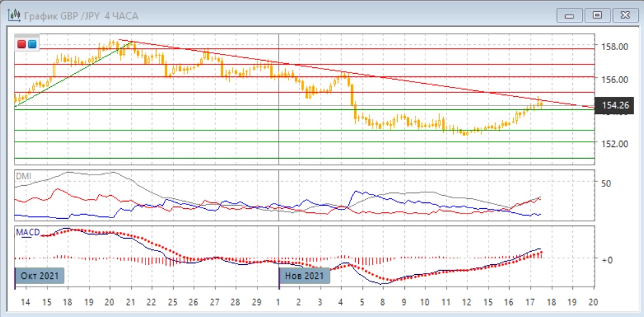Click the +0 level on the MACD scale
Viewport: 644px width, 317px height.
click(x=606, y=260)
